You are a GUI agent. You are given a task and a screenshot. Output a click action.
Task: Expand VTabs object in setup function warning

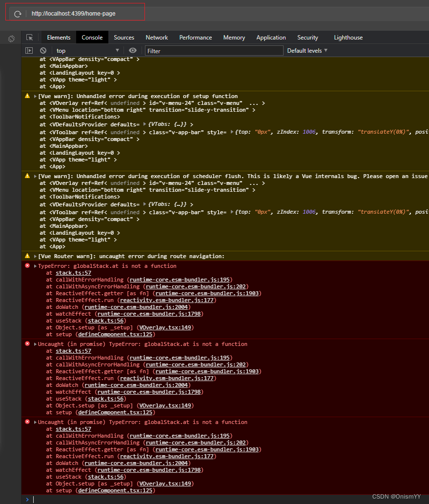(x=145, y=124)
